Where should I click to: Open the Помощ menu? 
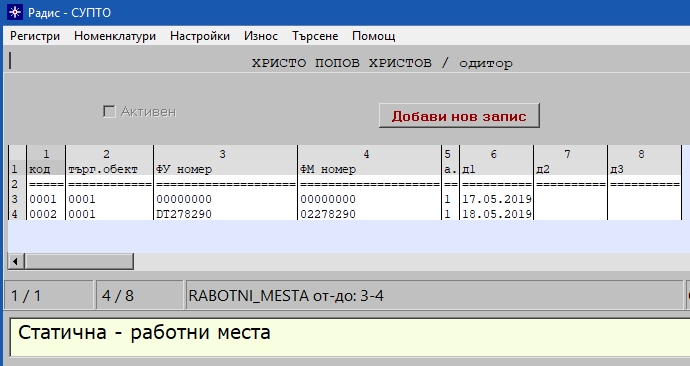click(x=374, y=36)
